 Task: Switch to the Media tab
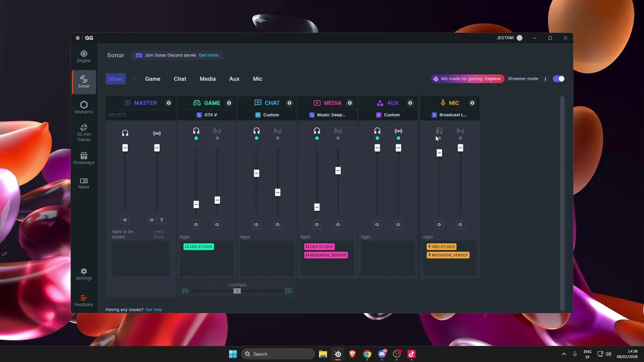207,79
